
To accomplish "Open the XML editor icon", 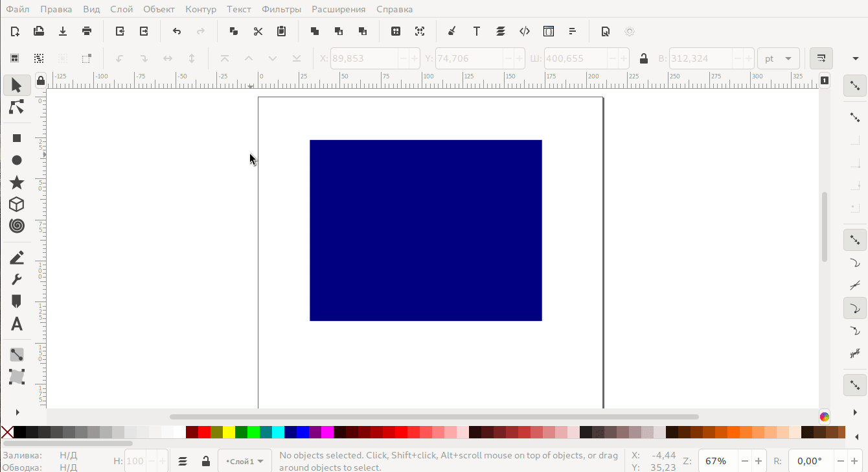I will click(x=525, y=31).
